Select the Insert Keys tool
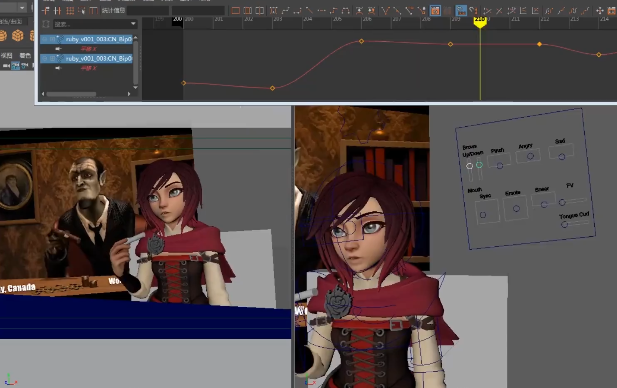Image resolution: width=617 pixels, height=388 pixels. coord(57,11)
